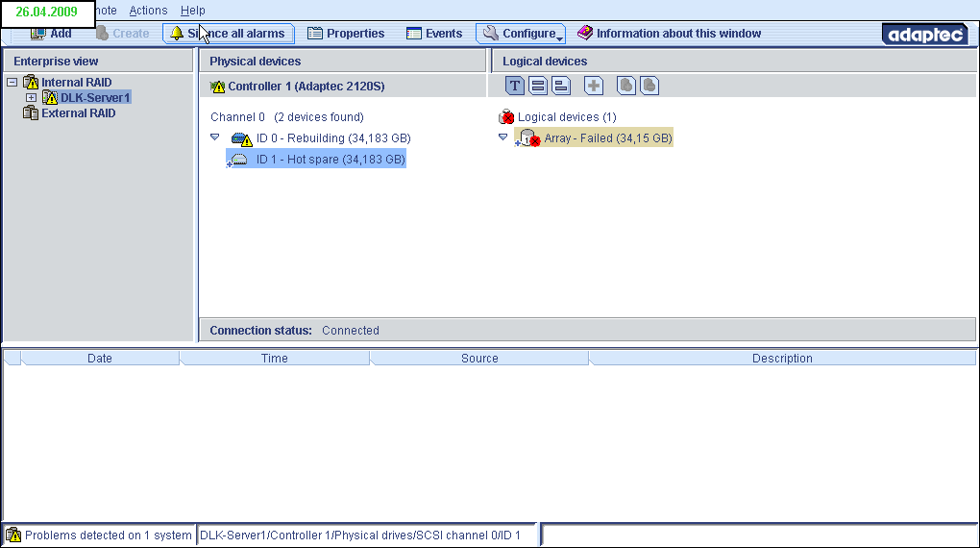Collapse the ID 0 Rebuilding drive entry
980x548 pixels.
tap(215, 137)
